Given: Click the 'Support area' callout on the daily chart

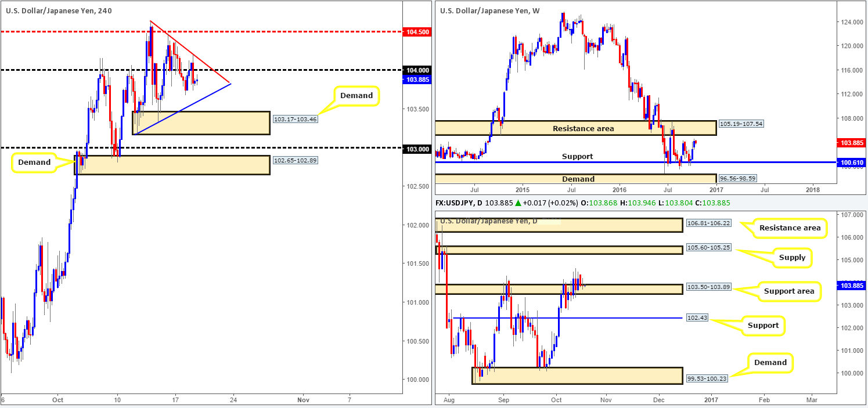Looking at the screenshot, I should tap(789, 291).
